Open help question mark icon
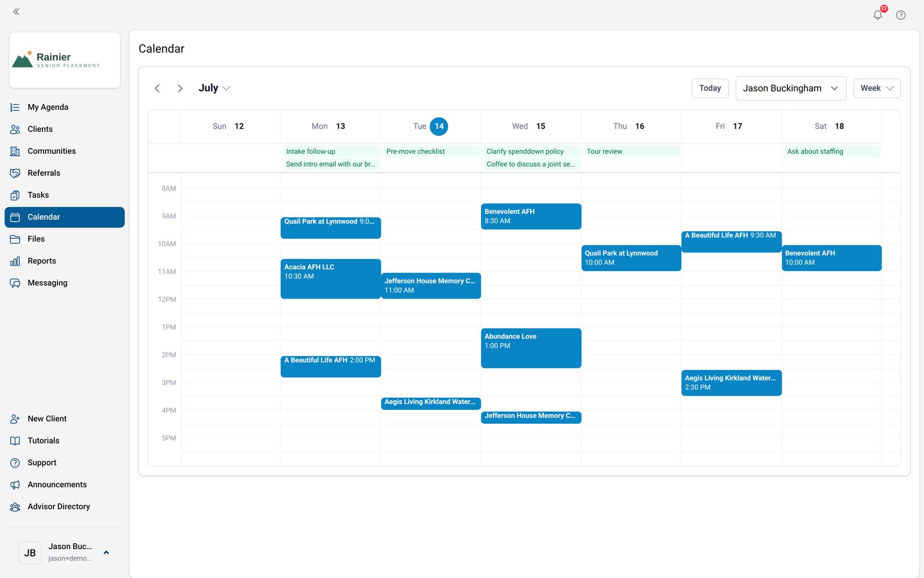The height and width of the screenshot is (578, 924). [901, 15]
